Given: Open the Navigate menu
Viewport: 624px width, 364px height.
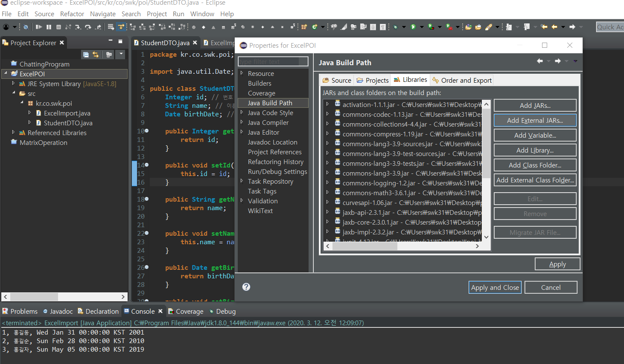Looking at the screenshot, I should tap(103, 14).
